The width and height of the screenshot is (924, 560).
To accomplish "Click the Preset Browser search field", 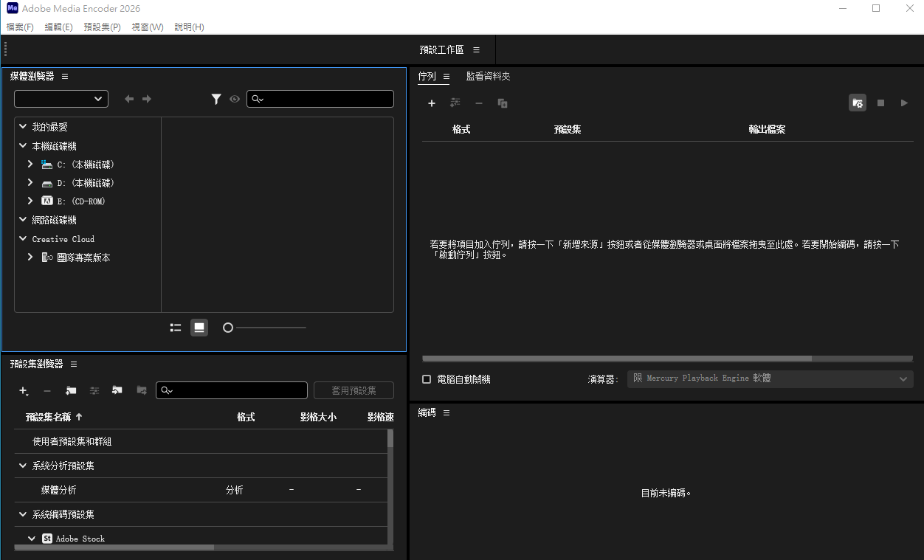I will [x=236, y=390].
